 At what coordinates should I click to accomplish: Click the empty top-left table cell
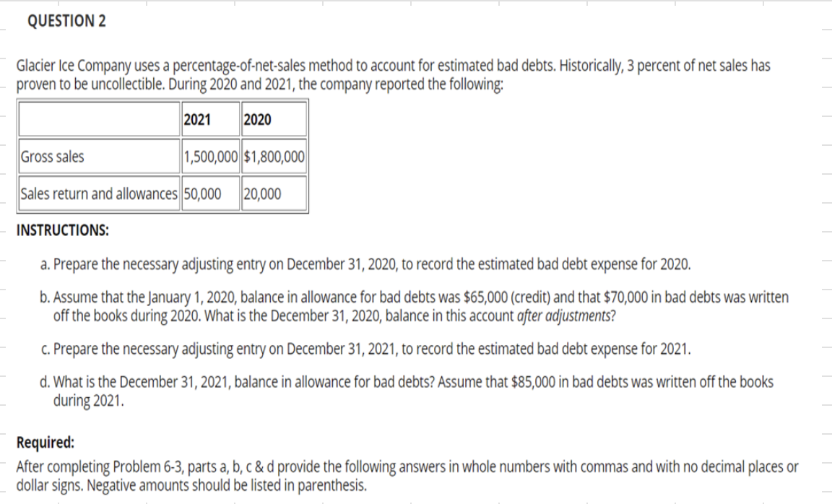[x=99, y=119]
